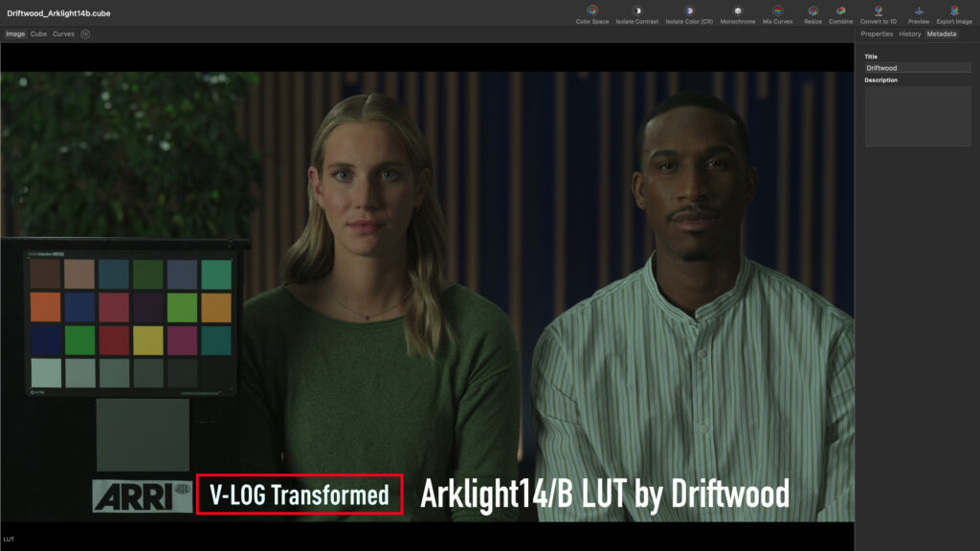980x551 pixels.
Task: Click the Title field containing Driftwood
Action: [918, 68]
